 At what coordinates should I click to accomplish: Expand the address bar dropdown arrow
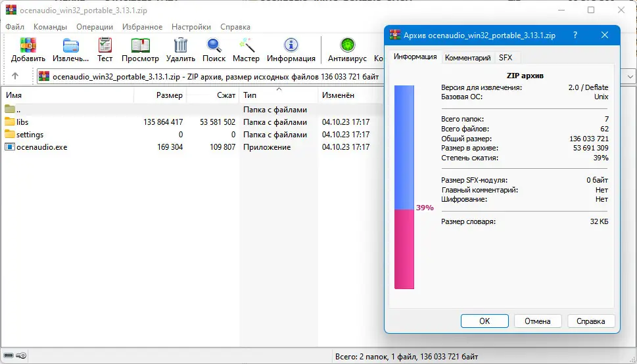click(630, 76)
